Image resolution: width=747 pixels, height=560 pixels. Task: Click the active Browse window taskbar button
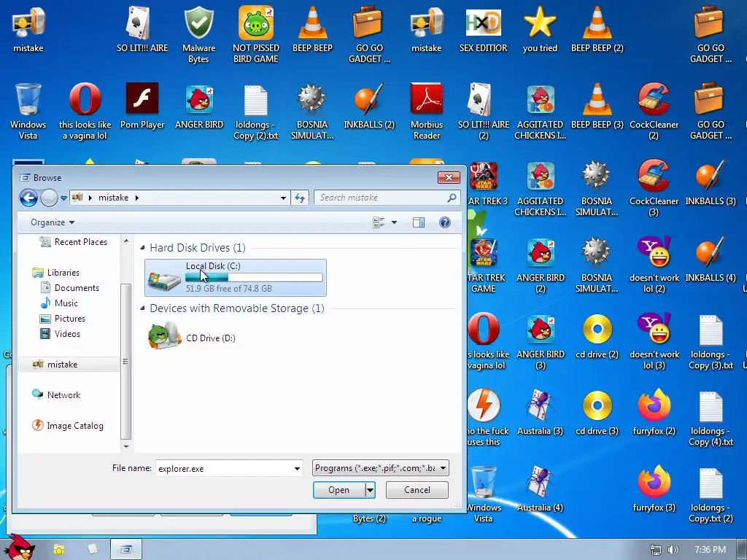126,550
